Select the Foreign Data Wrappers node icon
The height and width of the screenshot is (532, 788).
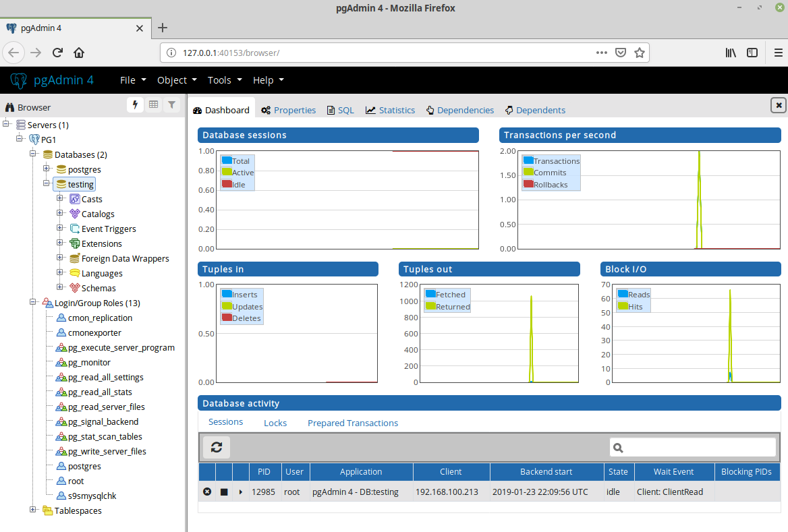click(x=74, y=258)
